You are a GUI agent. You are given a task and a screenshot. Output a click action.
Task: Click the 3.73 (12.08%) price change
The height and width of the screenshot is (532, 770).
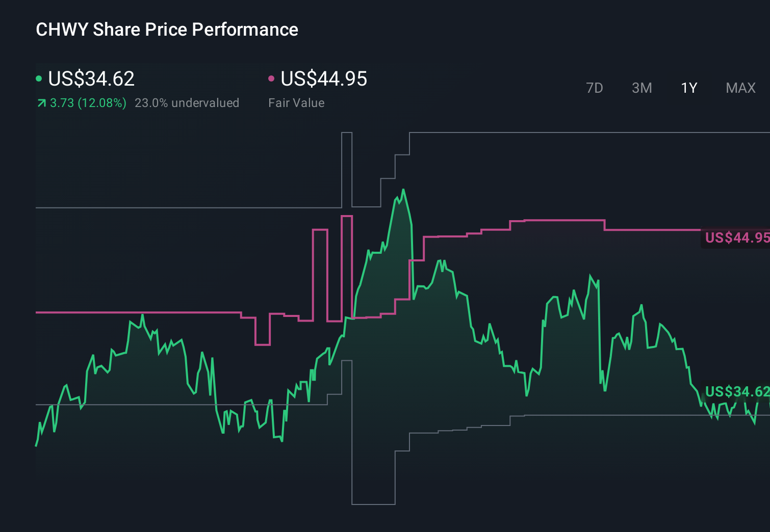(x=88, y=103)
